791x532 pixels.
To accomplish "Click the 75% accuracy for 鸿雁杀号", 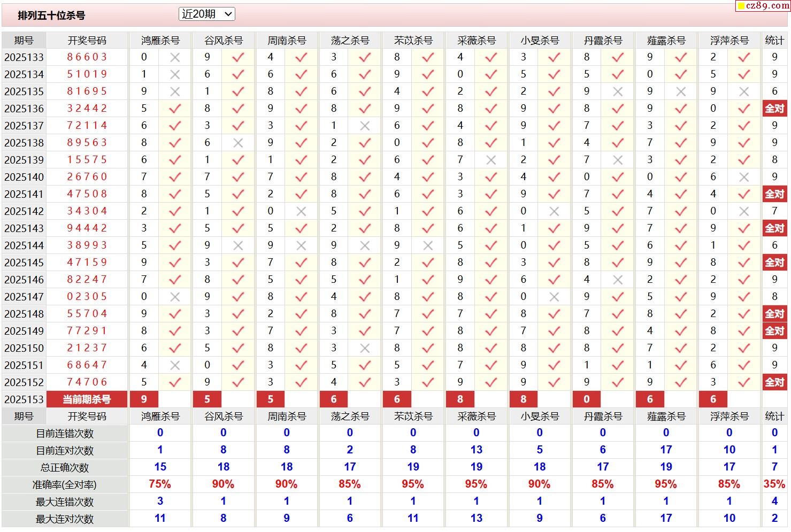I will [x=160, y=484].
